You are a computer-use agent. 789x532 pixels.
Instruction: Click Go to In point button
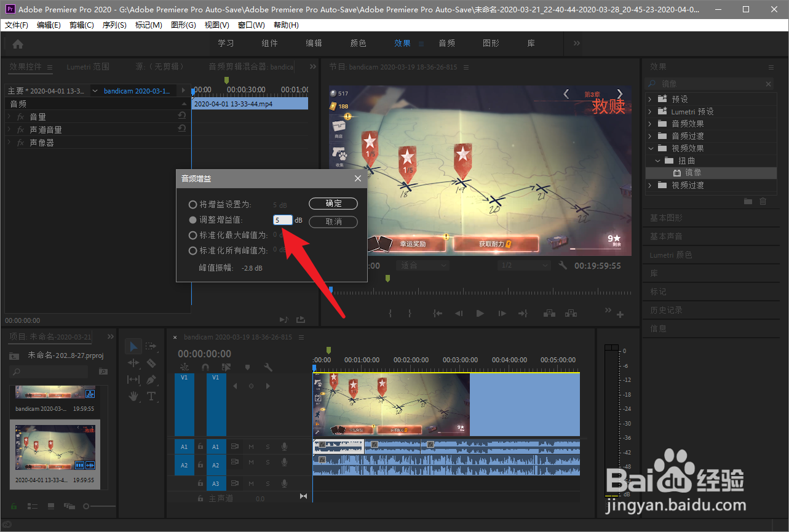(x=438, y=314)
